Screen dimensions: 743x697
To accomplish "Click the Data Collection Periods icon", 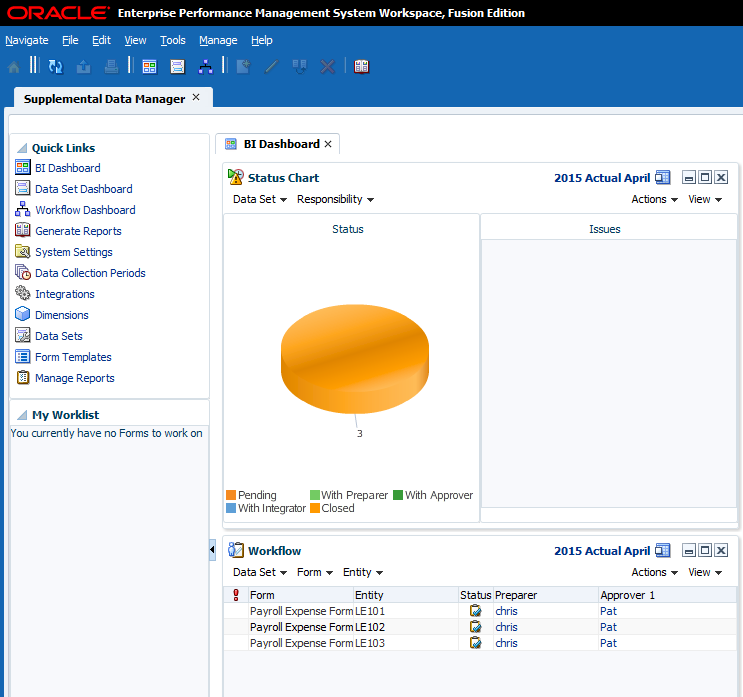I will click(x=23, y=273).
